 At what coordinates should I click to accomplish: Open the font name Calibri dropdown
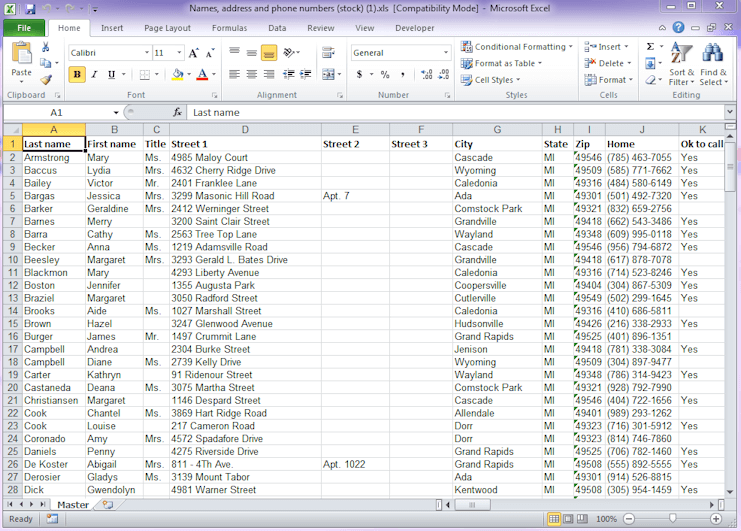click(x=147, y=53)
